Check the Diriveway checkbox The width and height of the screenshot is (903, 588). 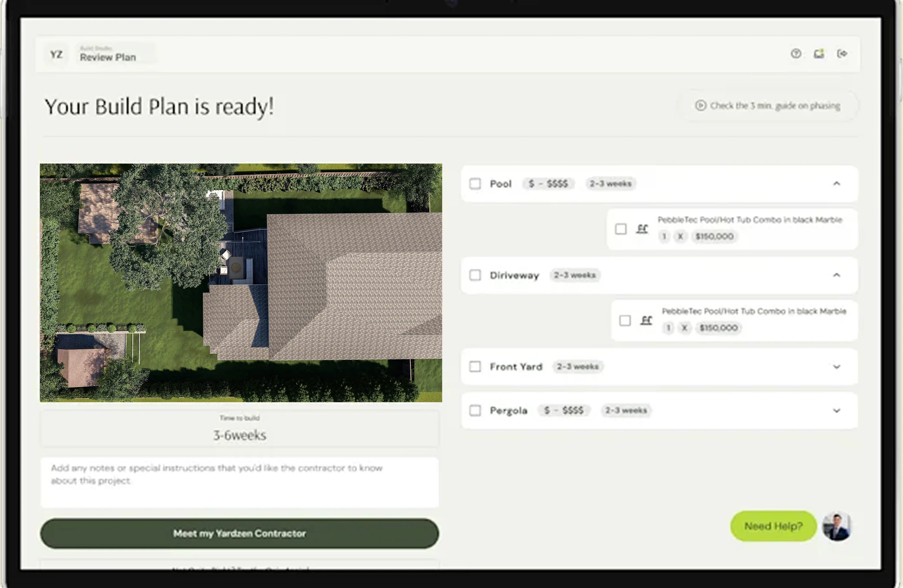tap(475, 275)
